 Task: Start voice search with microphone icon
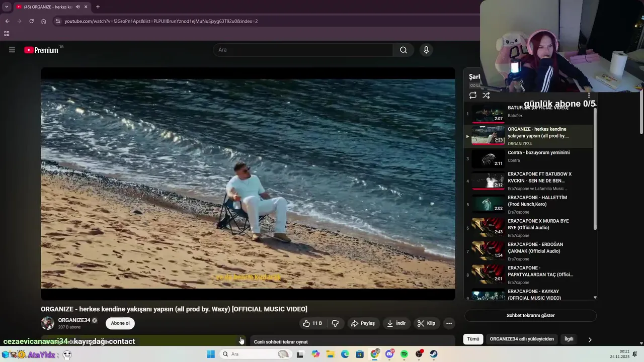coord(426,50)
